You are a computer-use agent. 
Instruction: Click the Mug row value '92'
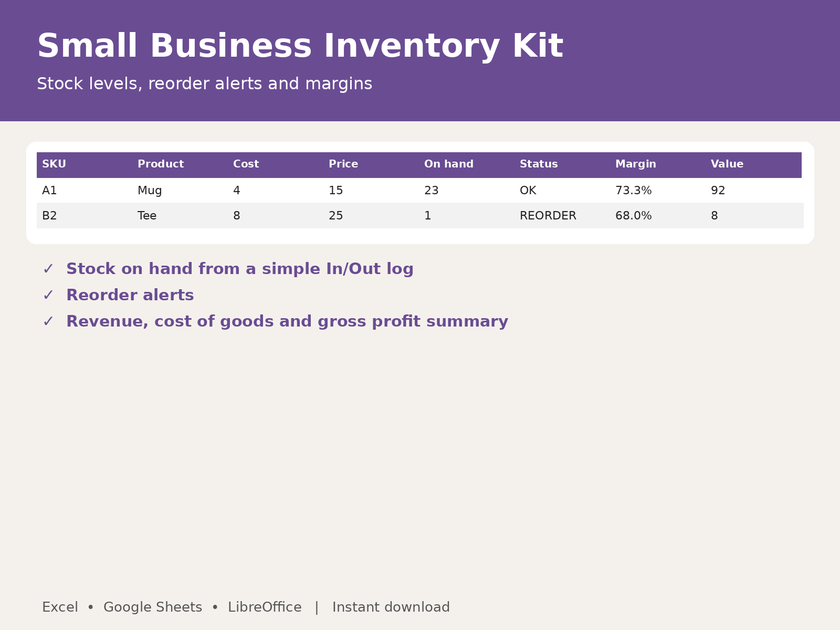718,191
